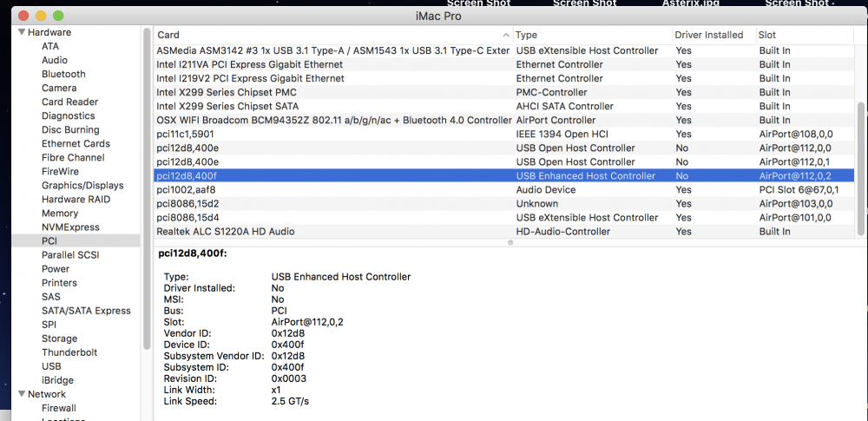This screenshot has width=868, height=421.
Task: Select SAS in the sidebar
Action: [51, 297]
